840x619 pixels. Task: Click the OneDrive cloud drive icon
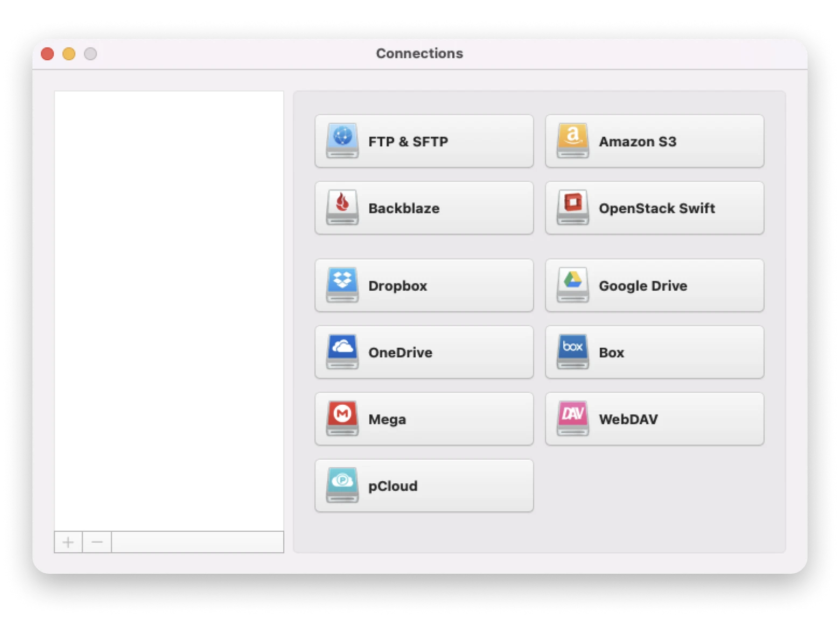[342, 352]
